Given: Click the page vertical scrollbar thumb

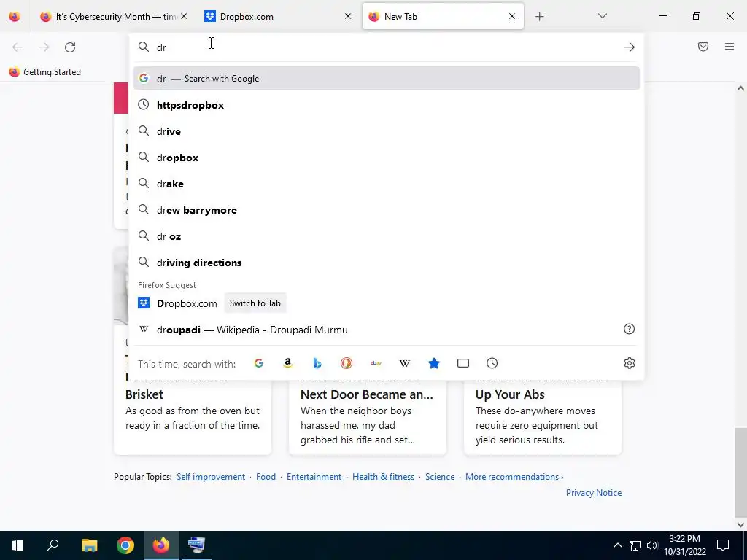Looking at the screenshot, I should click(740, 472).
